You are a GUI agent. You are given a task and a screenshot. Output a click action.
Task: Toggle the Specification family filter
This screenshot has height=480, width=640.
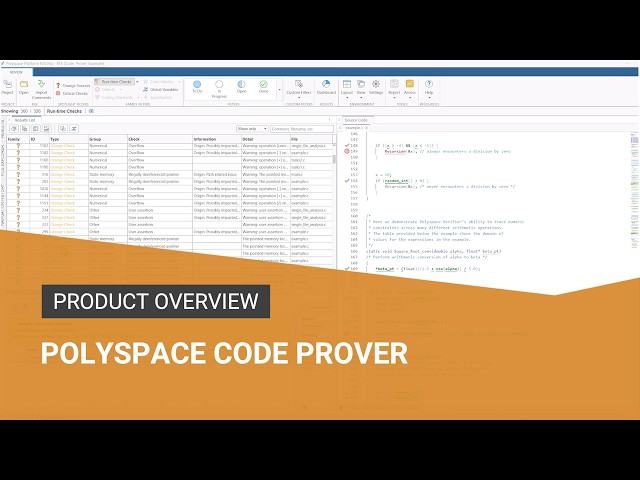tap(158, 97)
